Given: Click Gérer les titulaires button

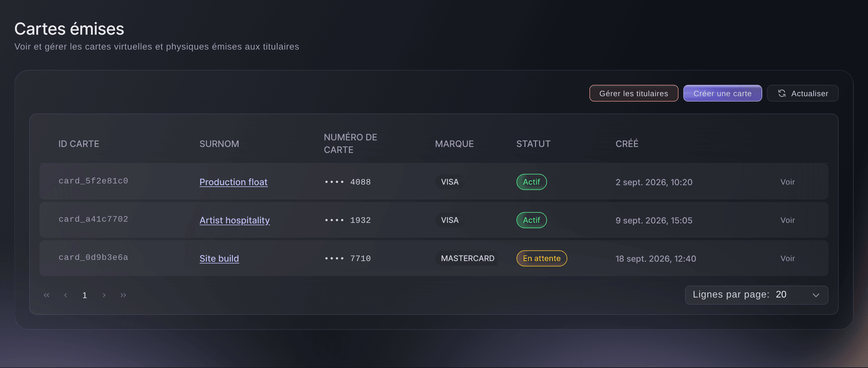Looking at the screenshot, I should click(x=633, y=93).
